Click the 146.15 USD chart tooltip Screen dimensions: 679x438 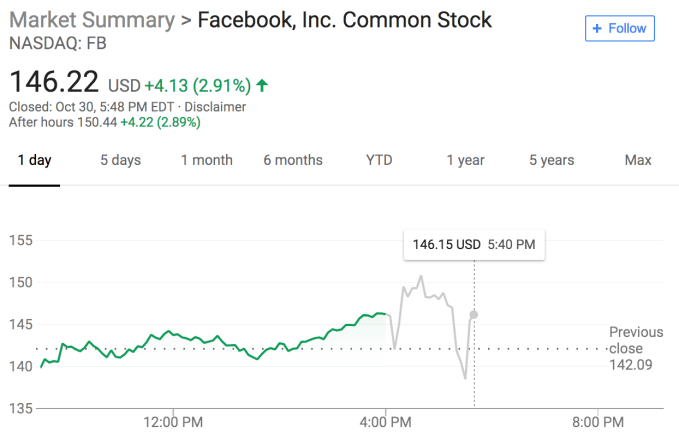point(473,245)
